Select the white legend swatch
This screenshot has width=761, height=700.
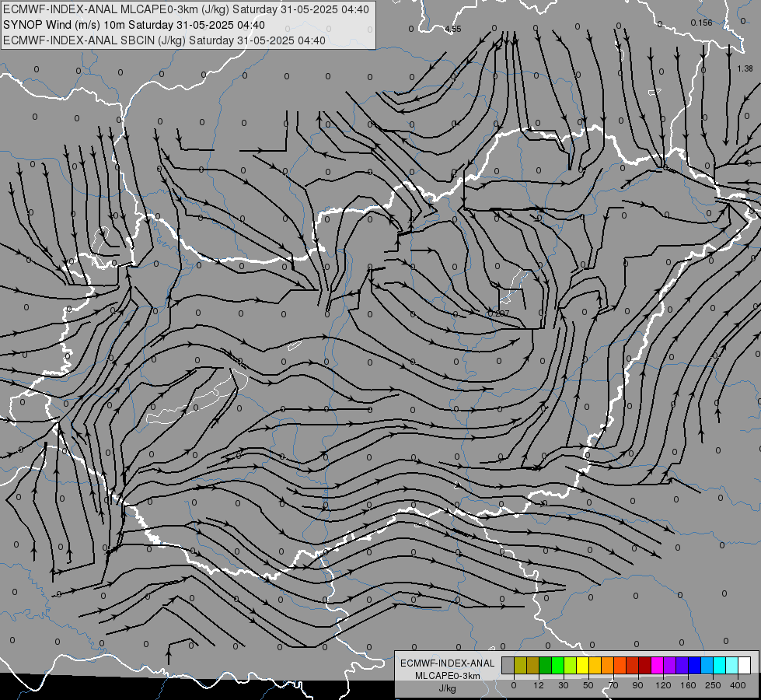[745, 665]
